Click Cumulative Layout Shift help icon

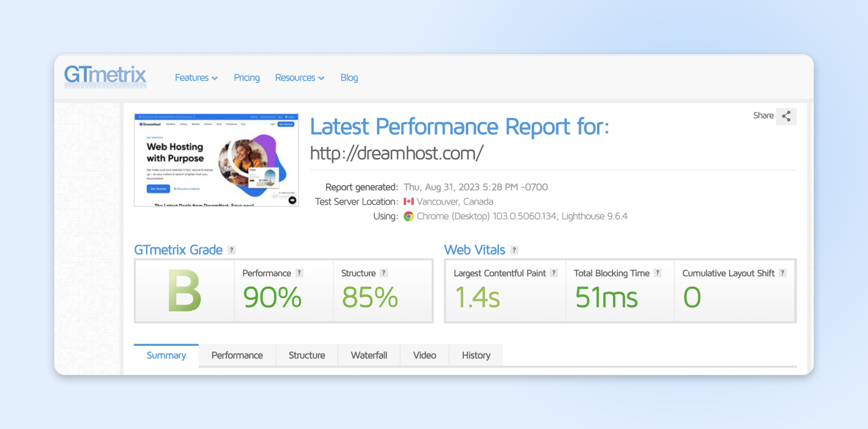tap(782, 273)
